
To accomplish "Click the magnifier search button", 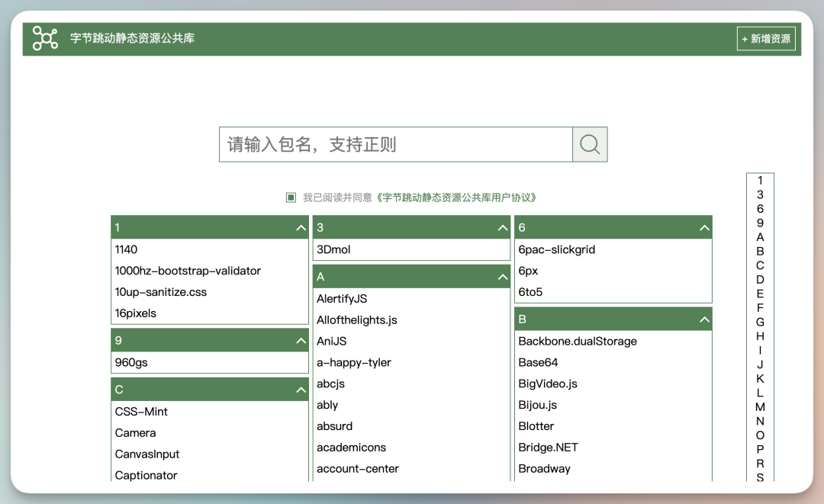I will coord(590,144).
